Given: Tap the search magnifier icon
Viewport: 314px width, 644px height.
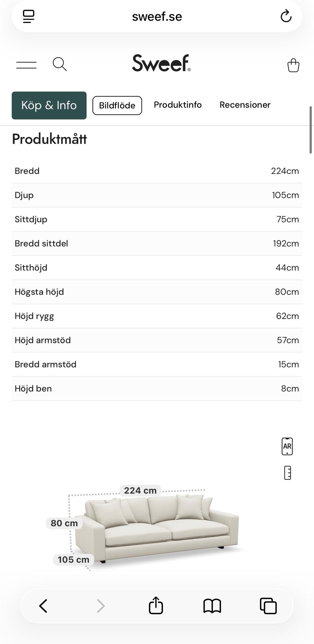Looking at the screenshot, I should click(60, 64).
